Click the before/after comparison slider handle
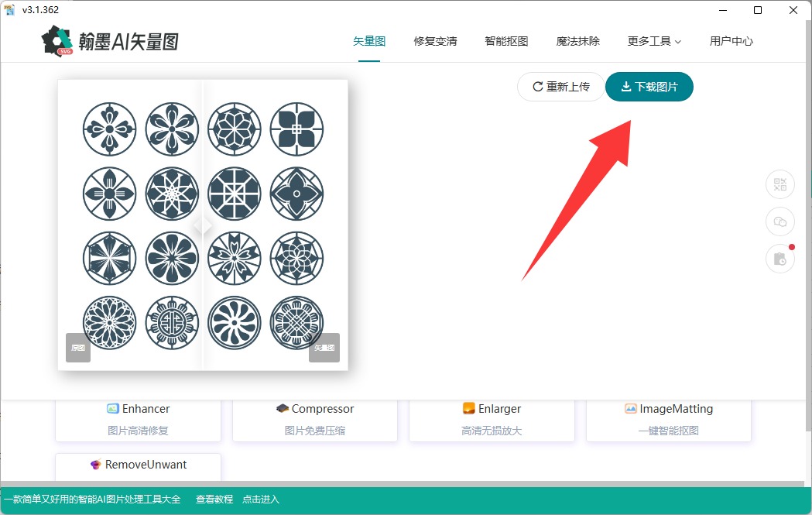The image size is (812, 515). [202, 226]
